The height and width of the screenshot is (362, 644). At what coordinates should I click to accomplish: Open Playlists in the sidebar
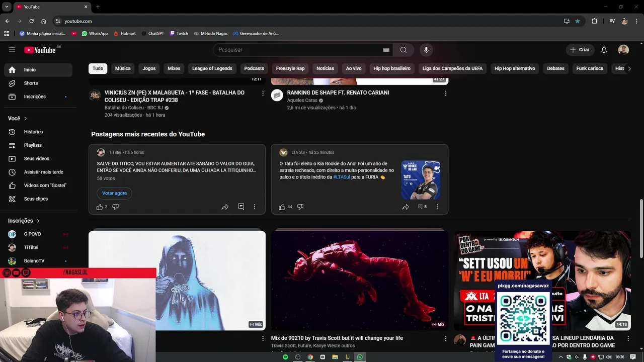tap(38, 145)
